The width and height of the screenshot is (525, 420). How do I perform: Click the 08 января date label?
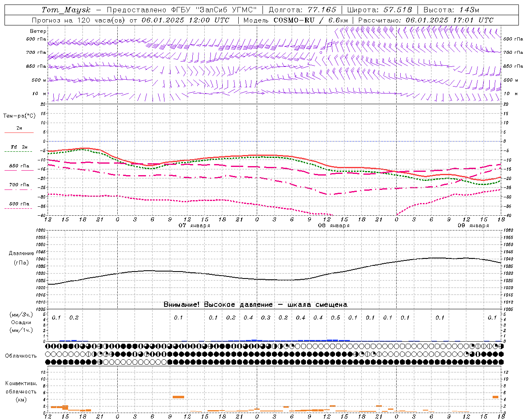pos(334,226)
